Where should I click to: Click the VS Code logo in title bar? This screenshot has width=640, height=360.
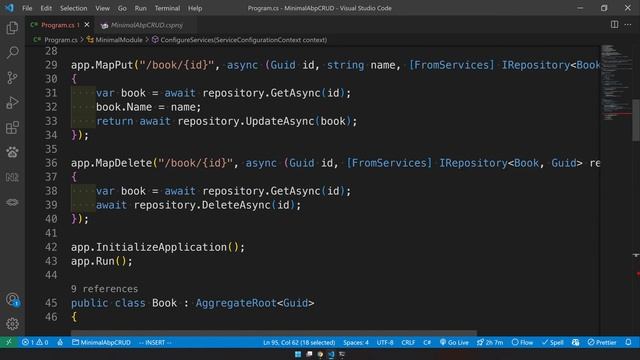coord(9,8)
